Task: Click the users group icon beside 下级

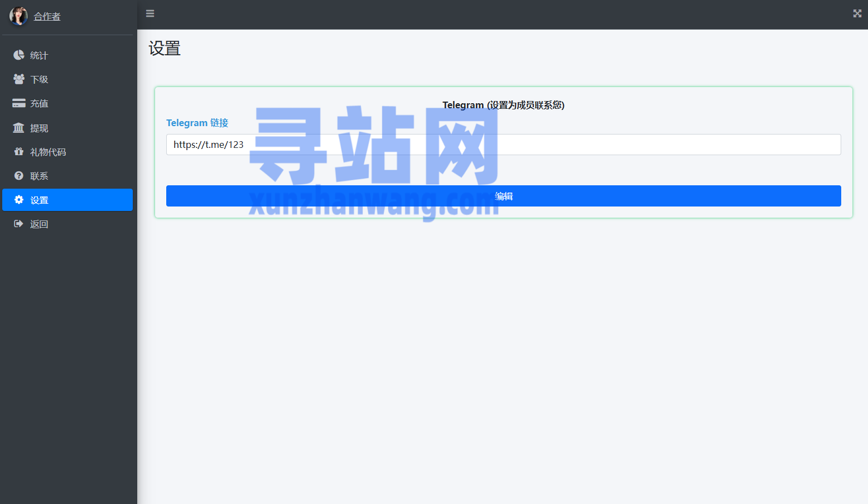Action: (18, 79)
